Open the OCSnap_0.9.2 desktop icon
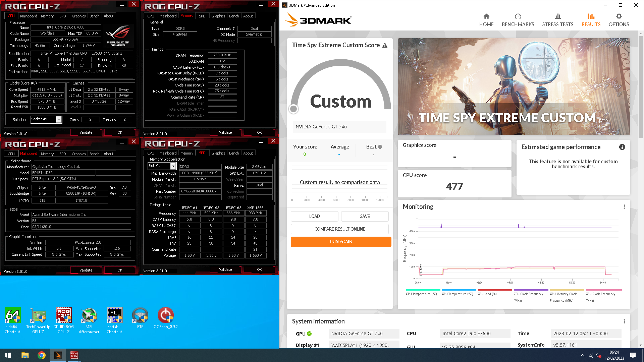Image resolution: width=644 pixels, height=362 pixels. coord(165,318)
